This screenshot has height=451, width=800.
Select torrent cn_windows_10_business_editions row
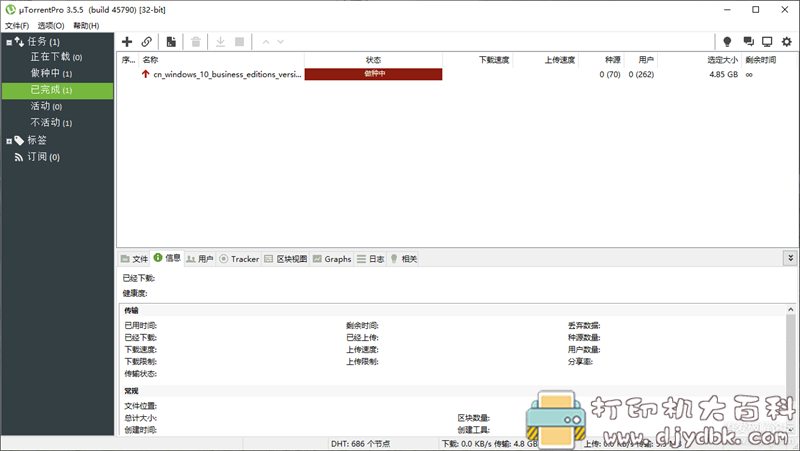(458, 74)
